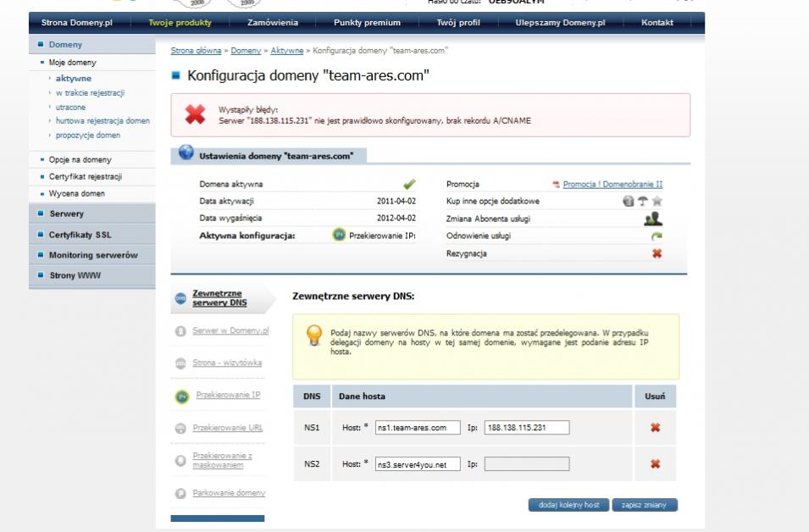Click the Zewnętrzne serwery DNS icon
Image resolution: width=809 pixels, height=532 pixels.
point(180,298)
